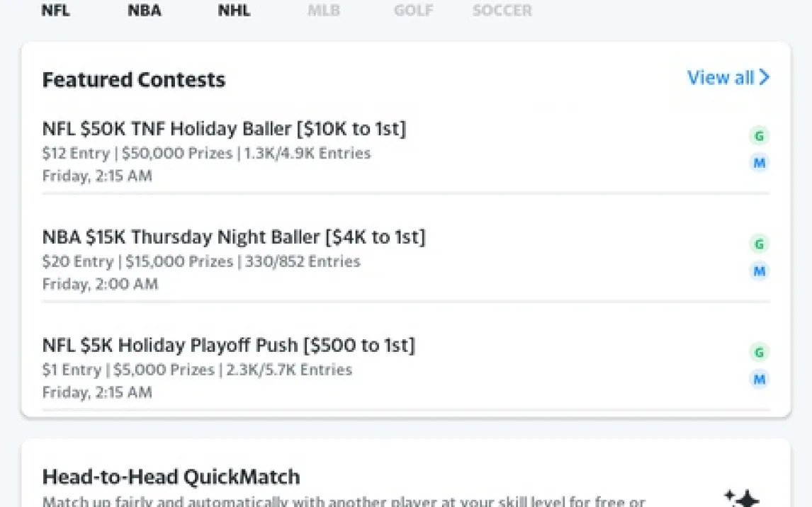Open NFL $5K Holiday Playoff Push contest

[x=228, y=346]
